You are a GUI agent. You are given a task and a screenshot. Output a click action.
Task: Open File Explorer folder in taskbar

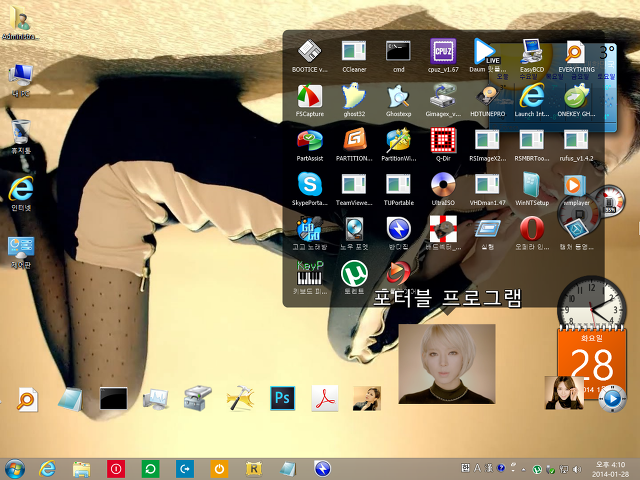(82, 469)
